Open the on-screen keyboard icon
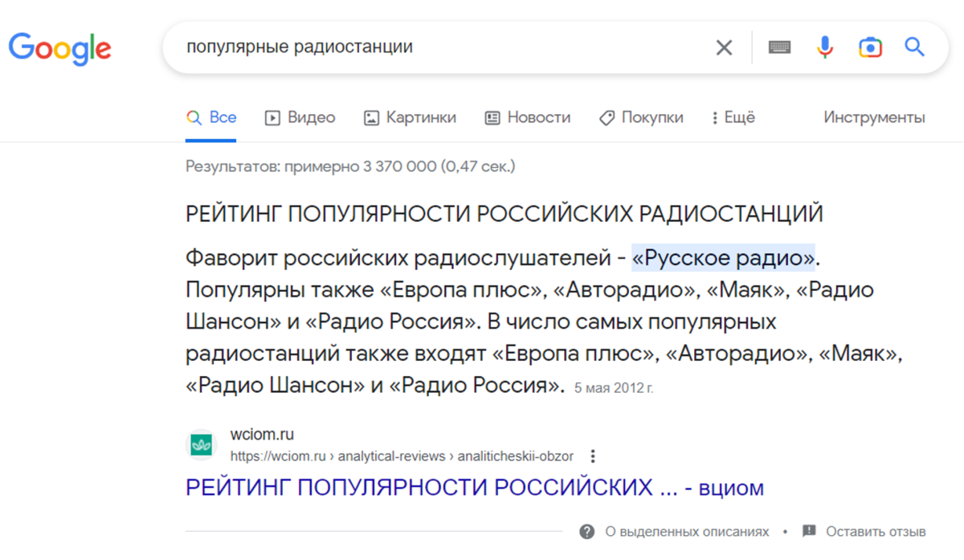964x560 pixels. click(779, 47)
